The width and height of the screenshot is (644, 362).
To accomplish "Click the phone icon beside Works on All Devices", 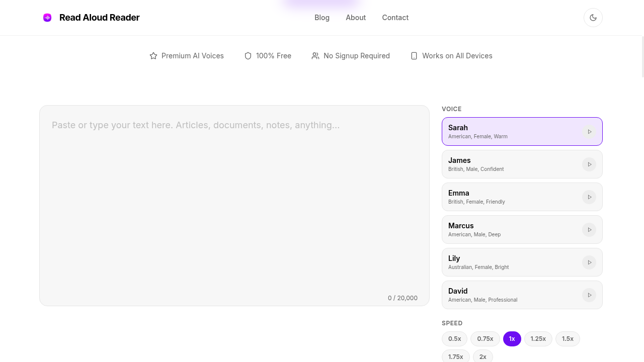I will click(x=414, y=56).
